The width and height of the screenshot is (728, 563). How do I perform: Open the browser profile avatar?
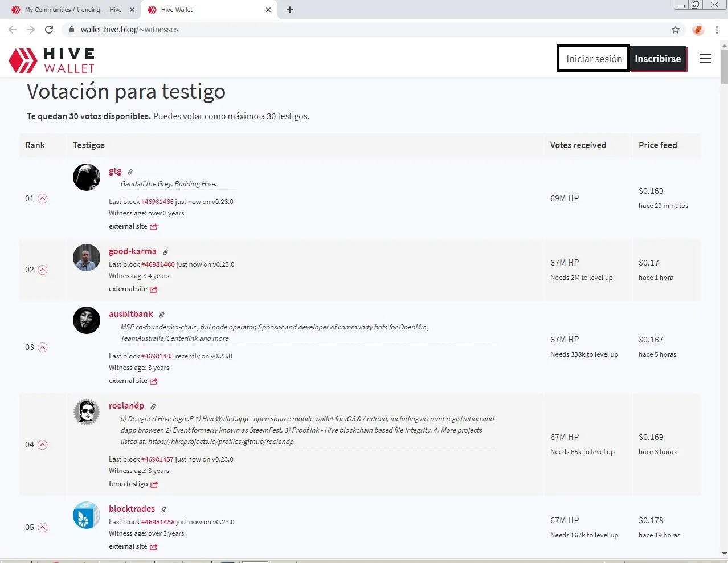click(x=698, y=30)
